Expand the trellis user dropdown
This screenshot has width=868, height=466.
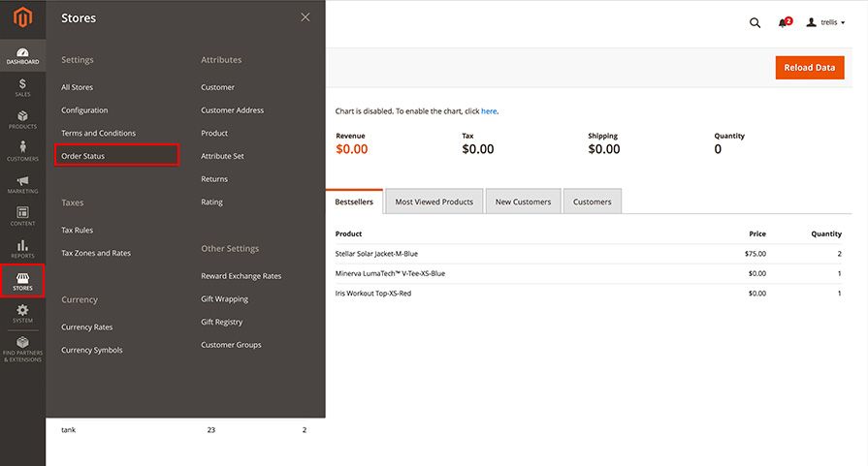(x=826, y=22)
